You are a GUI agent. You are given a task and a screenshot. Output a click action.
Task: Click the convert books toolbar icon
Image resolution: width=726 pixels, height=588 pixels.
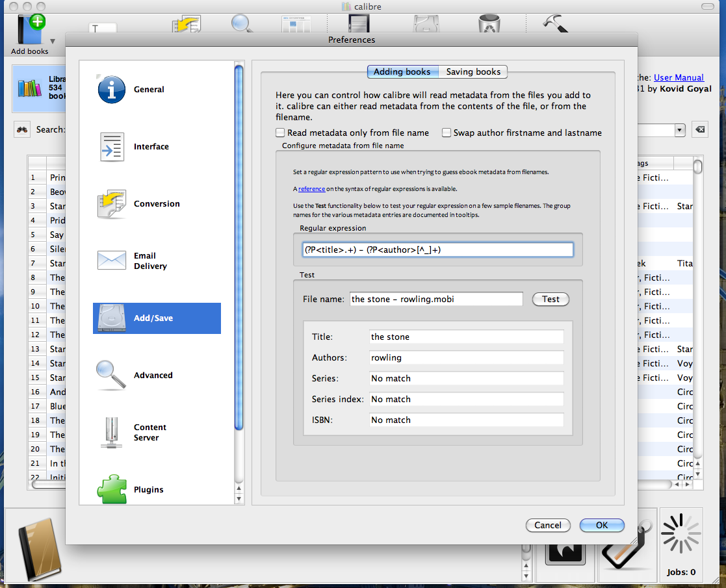(x=186, y=24)
